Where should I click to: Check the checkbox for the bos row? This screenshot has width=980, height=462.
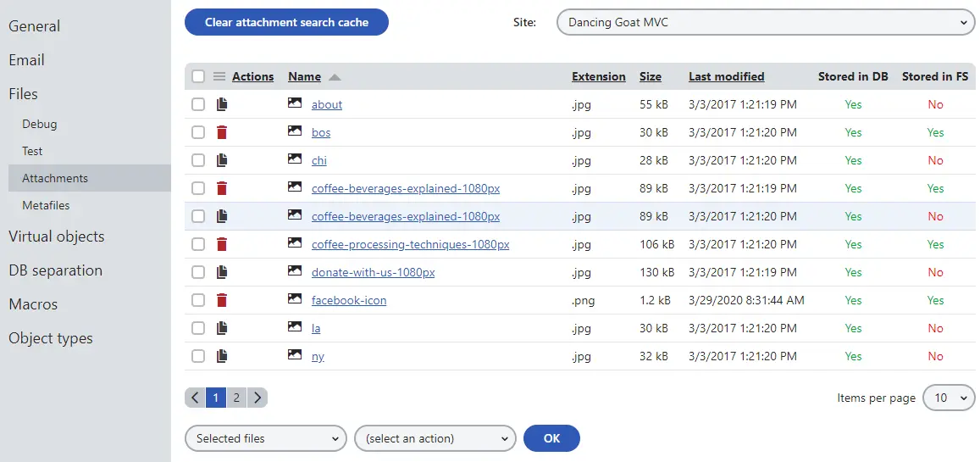198,132
